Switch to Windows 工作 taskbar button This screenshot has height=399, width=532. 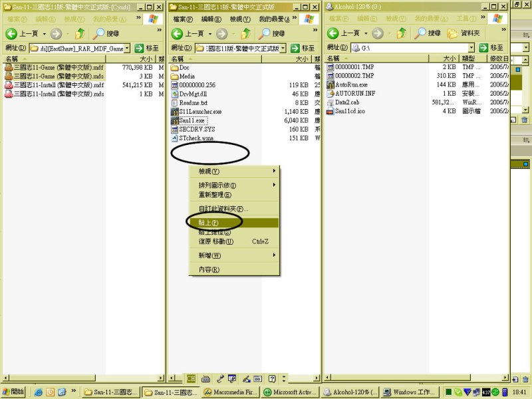pos(410,392)
